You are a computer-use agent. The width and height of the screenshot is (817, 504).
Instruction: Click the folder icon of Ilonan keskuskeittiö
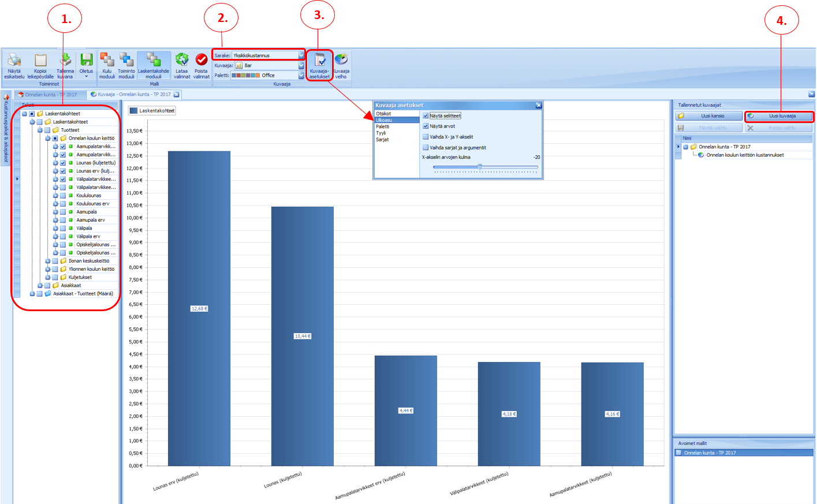coord(64,261)
